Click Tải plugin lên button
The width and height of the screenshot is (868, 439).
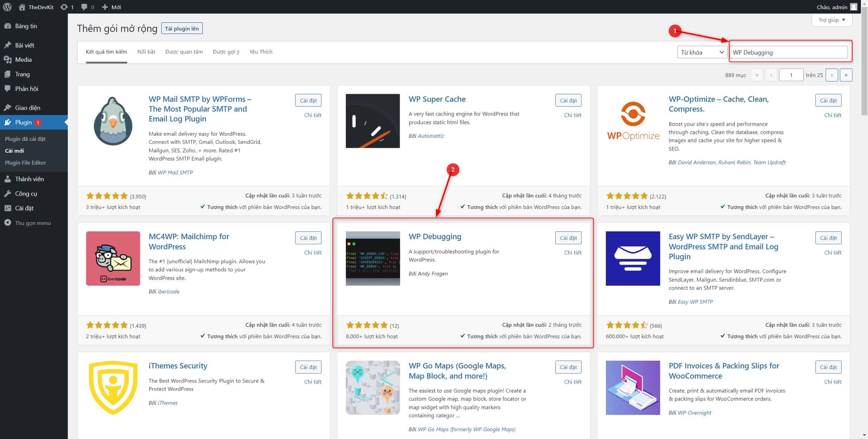(x=182, y=28)
